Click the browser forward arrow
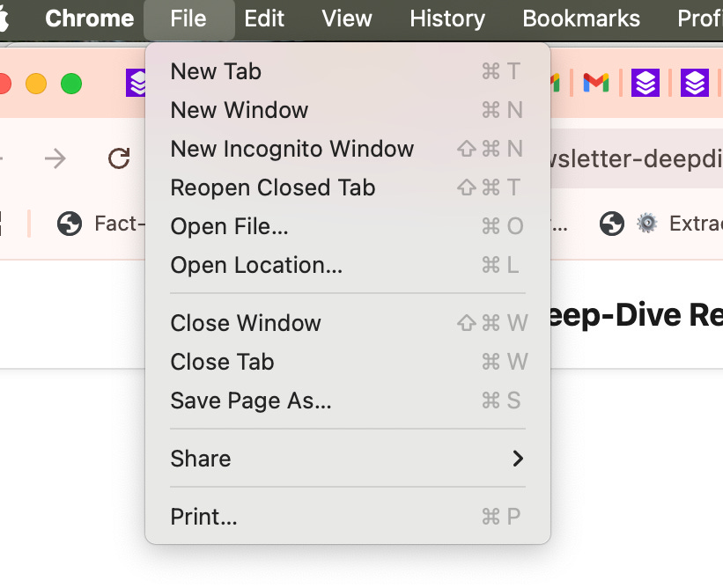 55,159
